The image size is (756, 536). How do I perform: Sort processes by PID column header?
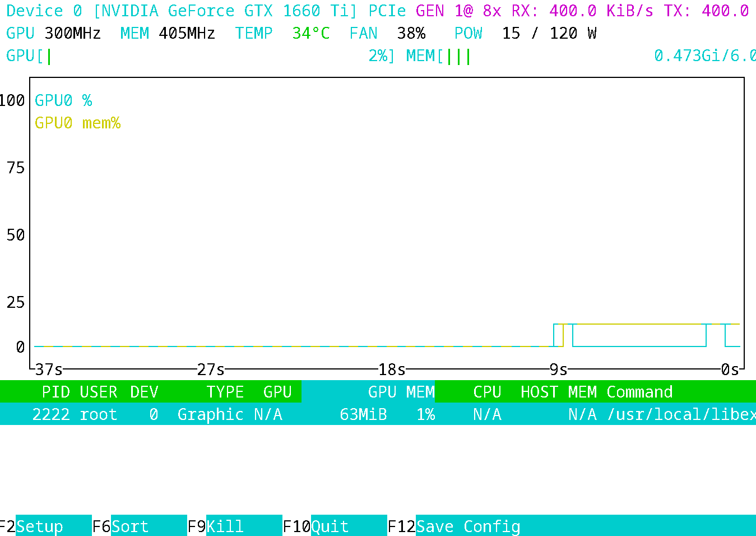55,392
